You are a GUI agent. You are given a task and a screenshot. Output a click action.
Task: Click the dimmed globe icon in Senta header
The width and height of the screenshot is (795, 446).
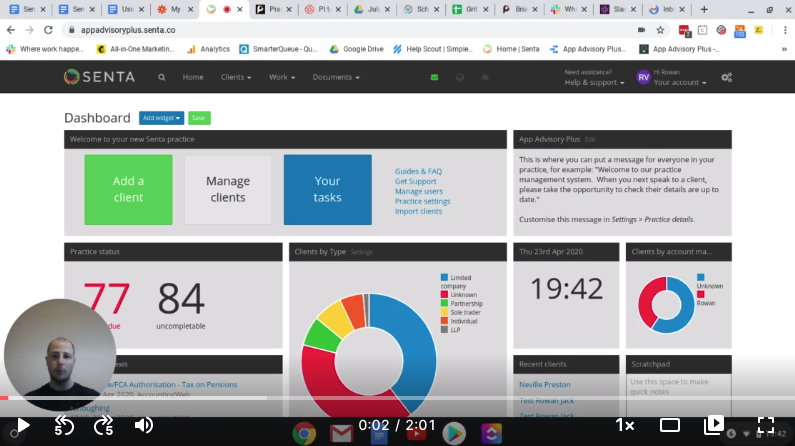click(x=460, y=78)
